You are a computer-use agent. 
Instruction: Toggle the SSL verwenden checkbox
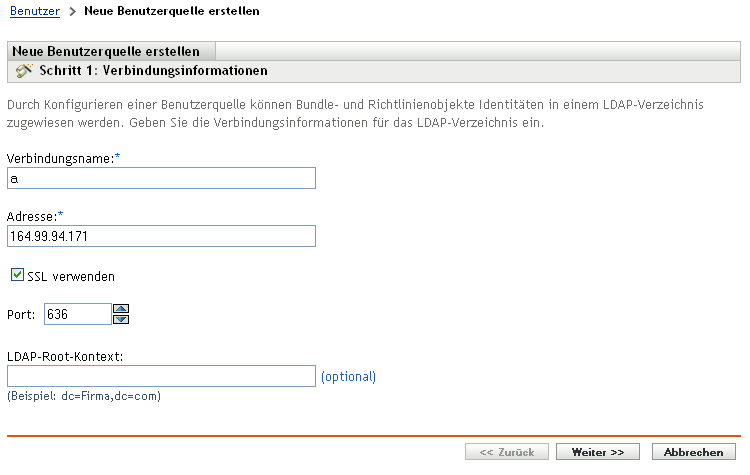click(x=17, y=274)
